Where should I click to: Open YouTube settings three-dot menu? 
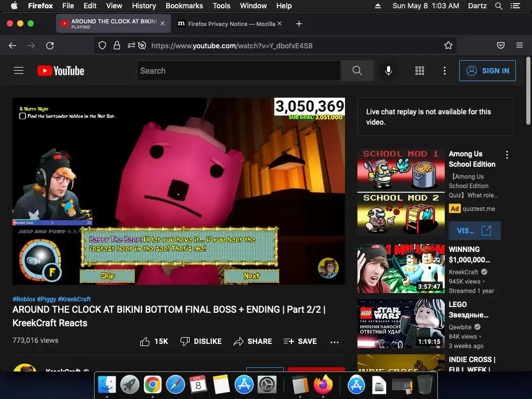[x=445, y=71]
